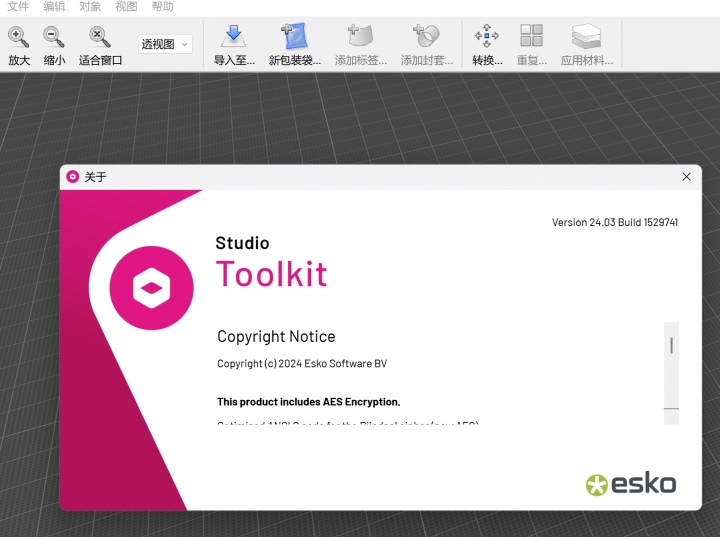720x537 pixels.
Task: Click the Esko logo in the dialog
Action: [631, 485]
